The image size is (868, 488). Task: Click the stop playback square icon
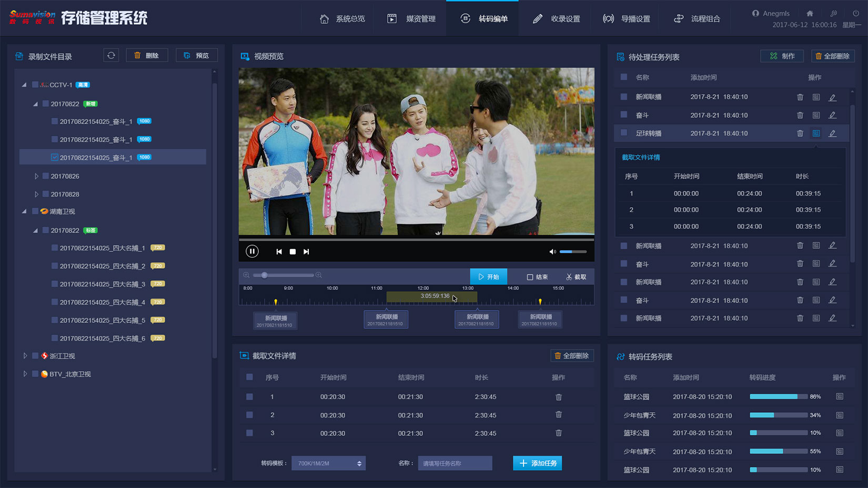point(292,252)
